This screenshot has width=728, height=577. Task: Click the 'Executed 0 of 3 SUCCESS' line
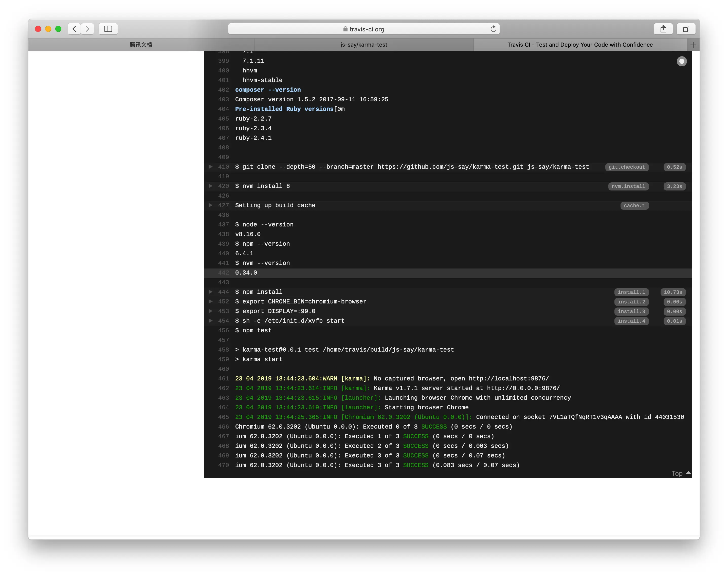(374, 427)
